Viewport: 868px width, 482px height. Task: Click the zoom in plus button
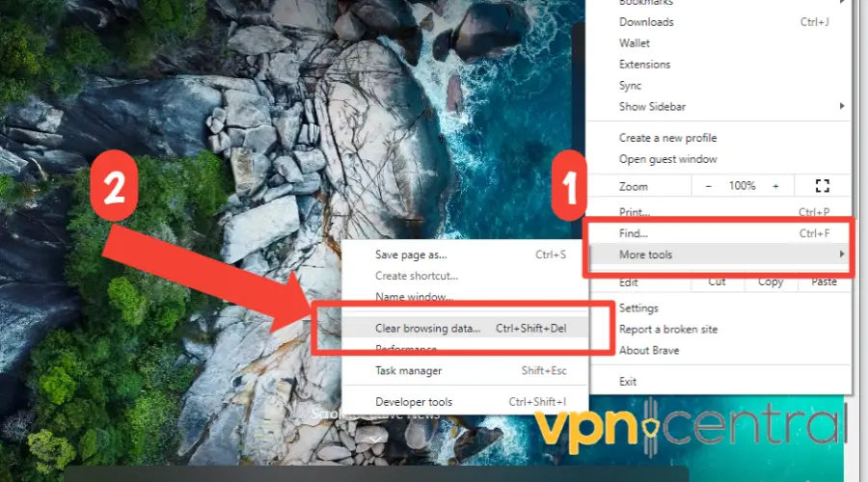[774, 186]
